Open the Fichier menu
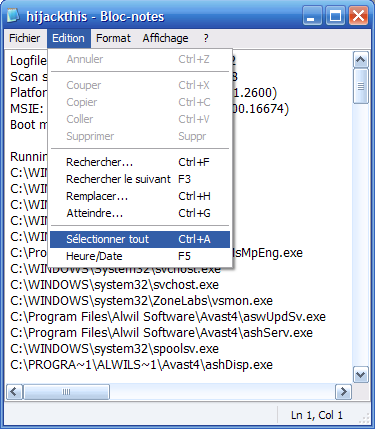The image size is (375, 429). (25, 38)
